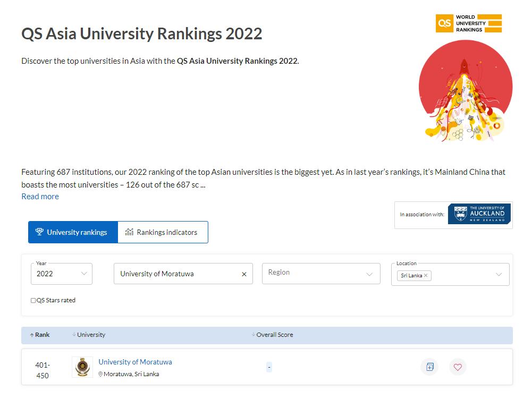Open the University of Auckland sponsor logo
This screenshot has width=532, height=399.
[x=479, y=214]
